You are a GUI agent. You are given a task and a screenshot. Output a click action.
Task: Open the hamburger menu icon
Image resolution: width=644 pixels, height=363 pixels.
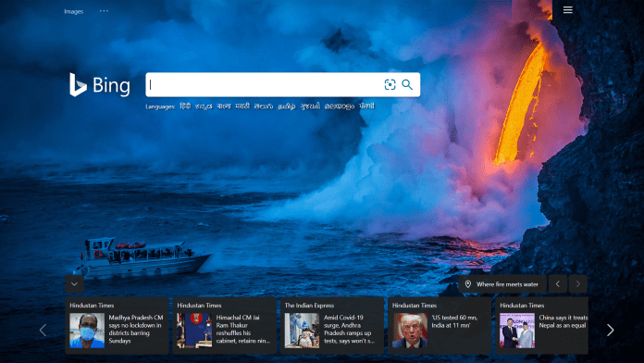click(x=567, y=10)
